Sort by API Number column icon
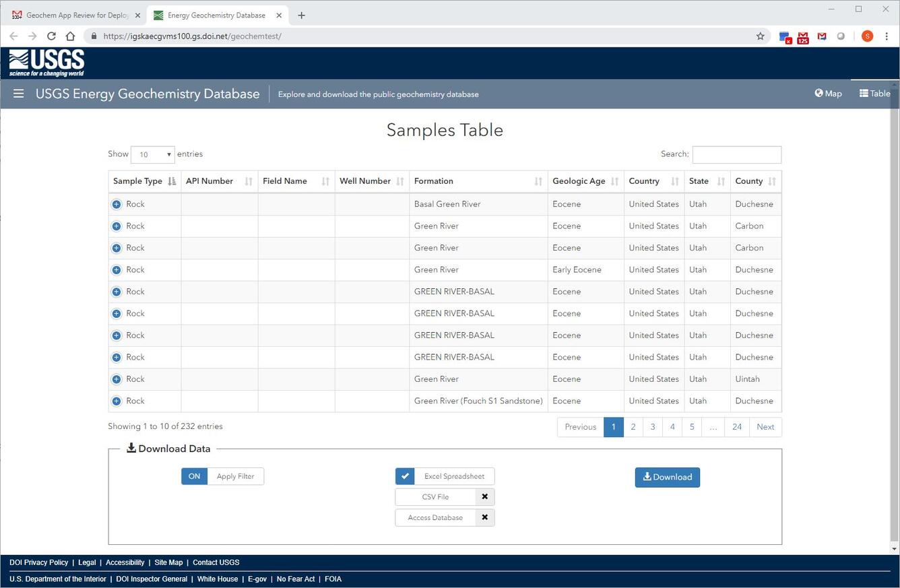This screenshot has height=588, width=900. tap(249, 181)
